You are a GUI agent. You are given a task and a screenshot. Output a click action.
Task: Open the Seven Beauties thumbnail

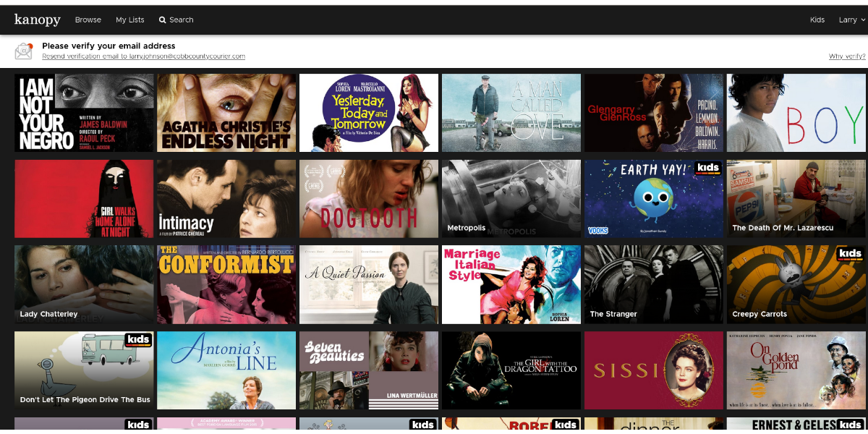(x=369, y=370)
